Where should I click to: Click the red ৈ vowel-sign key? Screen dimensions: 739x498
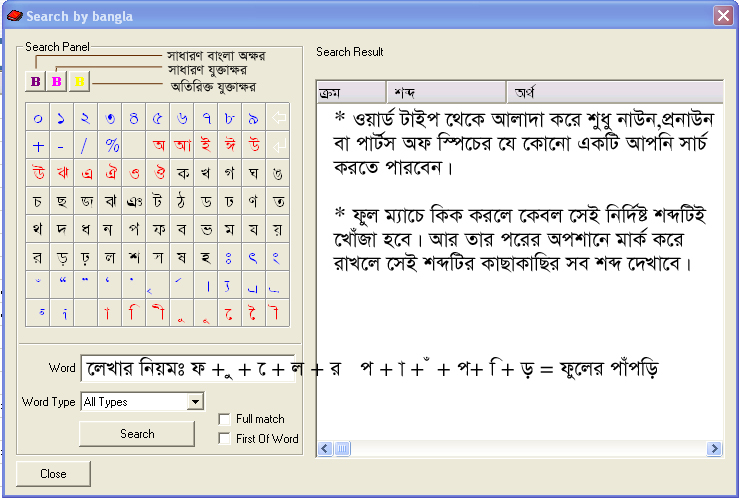coord(254,312)
